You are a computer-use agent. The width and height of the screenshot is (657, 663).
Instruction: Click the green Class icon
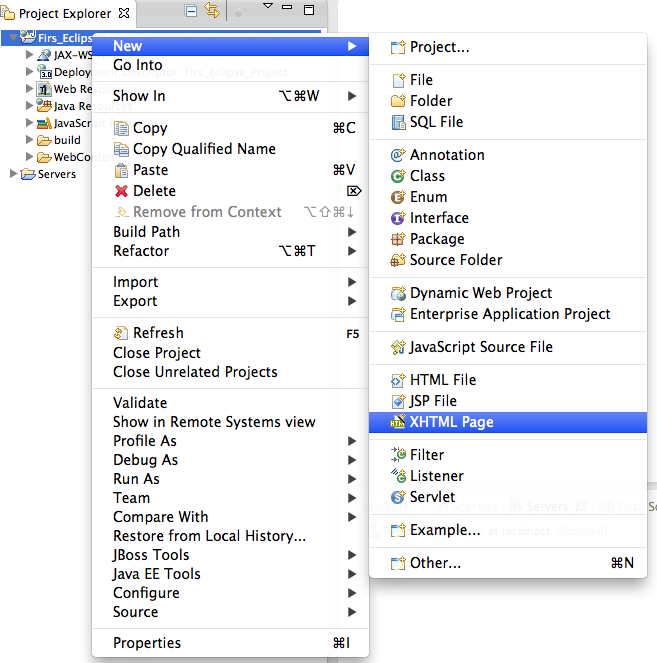pos(398,176)
